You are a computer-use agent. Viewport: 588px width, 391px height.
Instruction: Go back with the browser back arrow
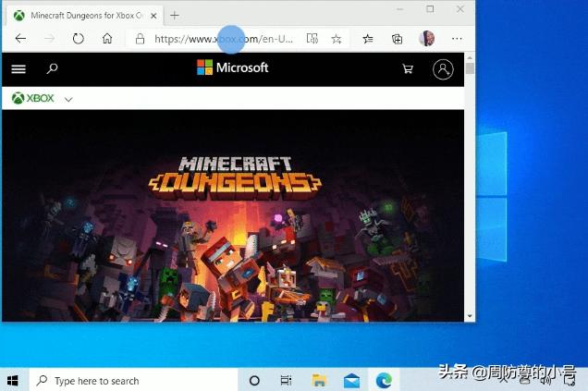pos(20,38)
